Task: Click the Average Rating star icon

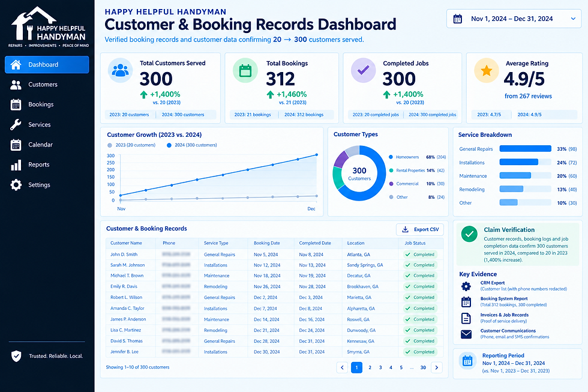Action: 487,70
